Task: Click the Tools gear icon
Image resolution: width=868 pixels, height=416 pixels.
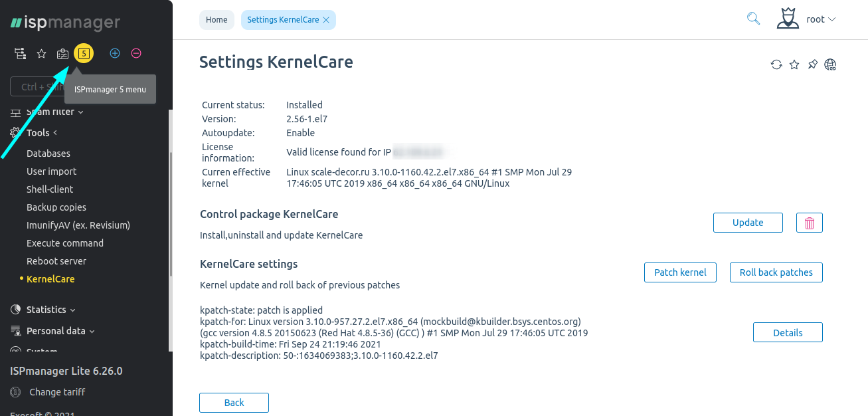Action: point(15,133)
